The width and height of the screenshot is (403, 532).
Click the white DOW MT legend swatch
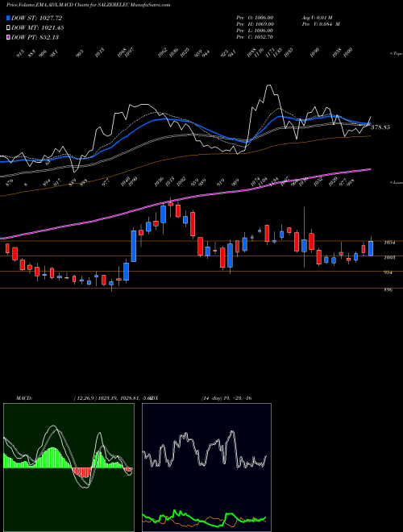8,27
